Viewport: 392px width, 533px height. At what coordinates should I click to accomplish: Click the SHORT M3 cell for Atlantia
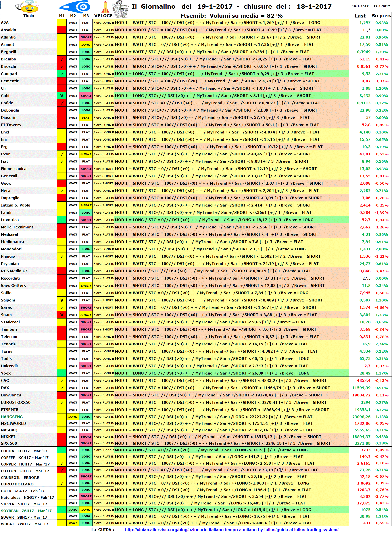pyautogui.click(x=86, y=37)
